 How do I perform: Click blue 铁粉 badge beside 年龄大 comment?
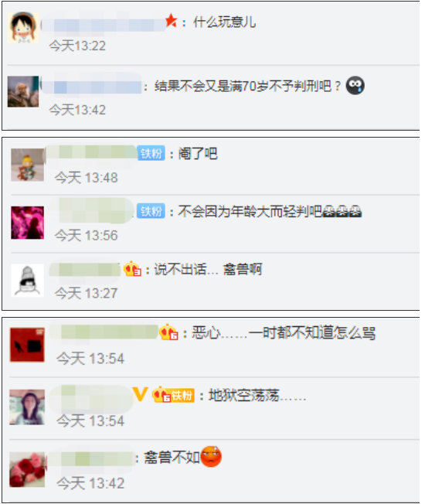(151, 211)
